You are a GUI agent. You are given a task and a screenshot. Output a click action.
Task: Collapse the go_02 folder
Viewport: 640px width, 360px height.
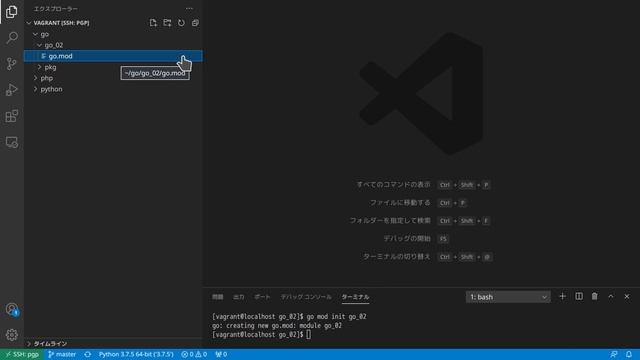click(x=113, y=45)
